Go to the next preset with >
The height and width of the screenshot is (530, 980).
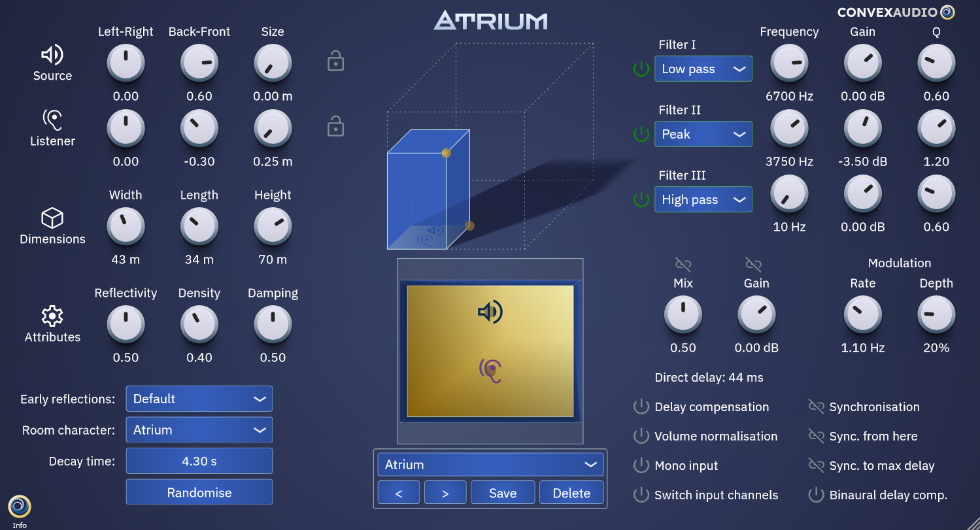tap(445, 493)
